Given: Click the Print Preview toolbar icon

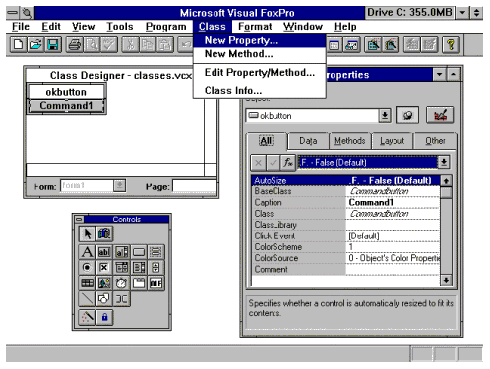Looking at the screenshot, I should coord(92,45).
